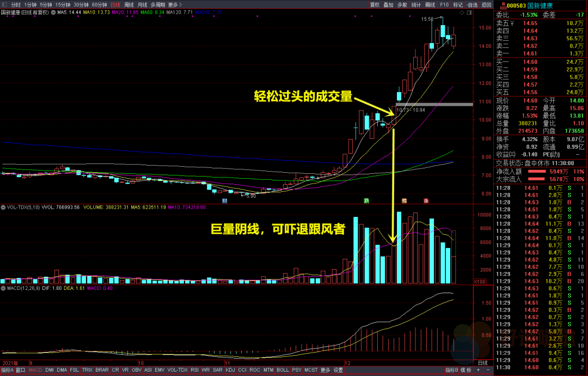Switch to 分时 intraday view
This screenshot has width=588, height=376.
click(x=16, y=4)
